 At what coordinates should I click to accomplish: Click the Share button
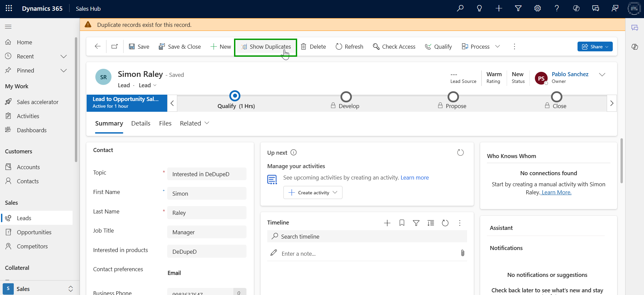(x=595, y=47)
